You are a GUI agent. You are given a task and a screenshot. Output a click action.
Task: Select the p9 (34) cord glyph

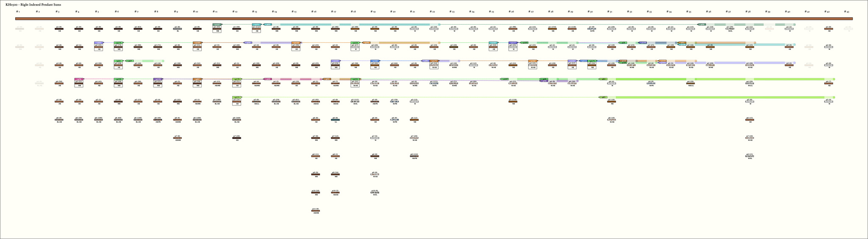335,174
